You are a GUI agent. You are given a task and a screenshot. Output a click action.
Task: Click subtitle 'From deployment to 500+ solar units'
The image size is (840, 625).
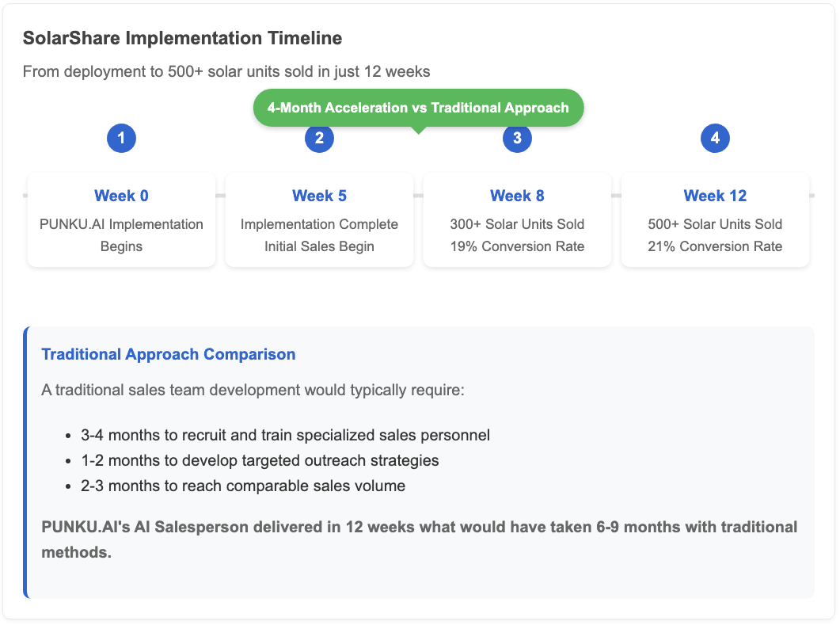point(226,72)
